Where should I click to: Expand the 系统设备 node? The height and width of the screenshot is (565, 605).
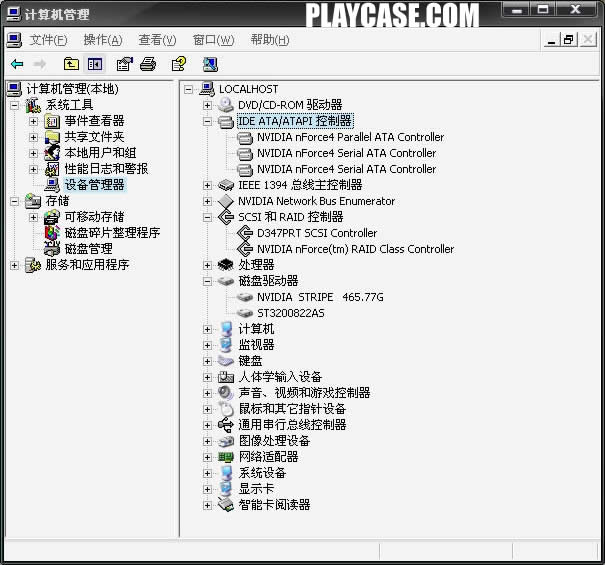207,473
